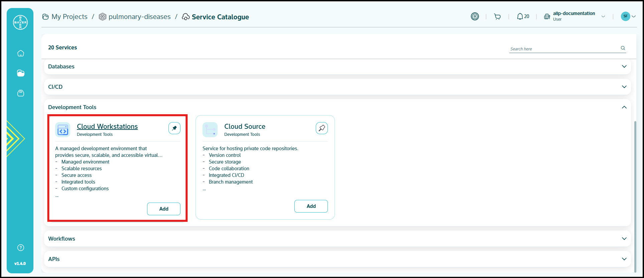Unpin the Cloud Workstations service

click(174, 128)
